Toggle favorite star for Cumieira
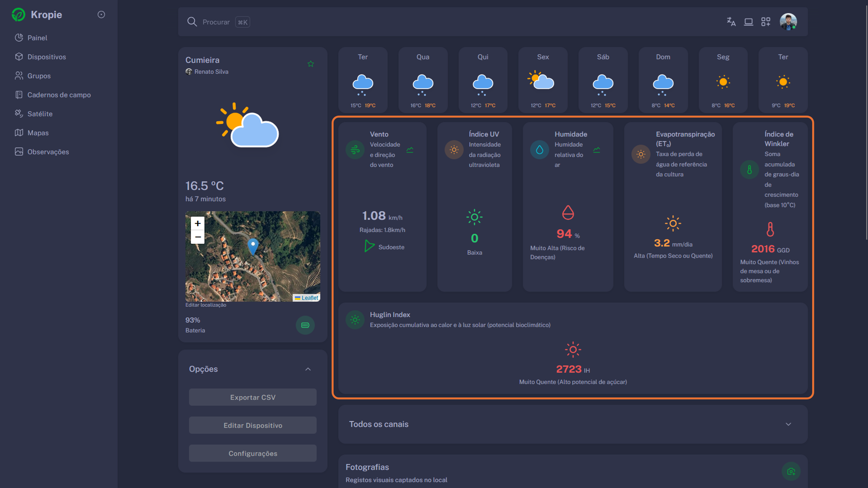Screen dimensions: 868x488 coord(311,64)
